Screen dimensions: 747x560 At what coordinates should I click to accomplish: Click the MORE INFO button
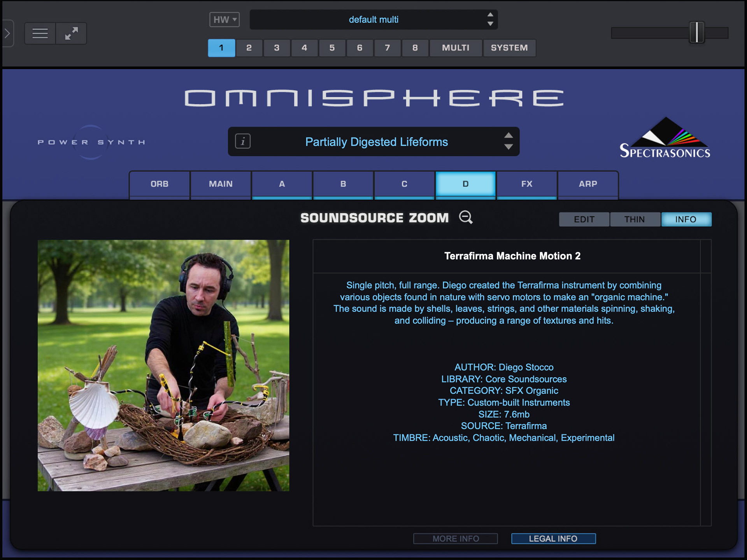[455, 539]
